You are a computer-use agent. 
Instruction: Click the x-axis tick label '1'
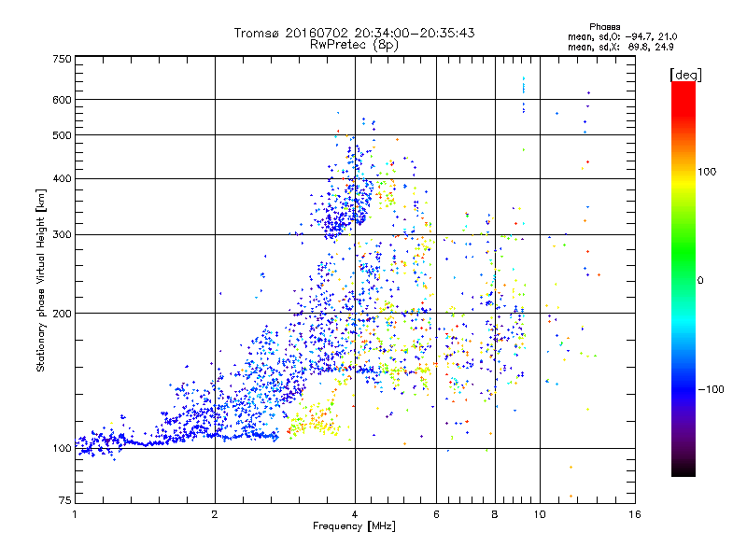(75, 514)
